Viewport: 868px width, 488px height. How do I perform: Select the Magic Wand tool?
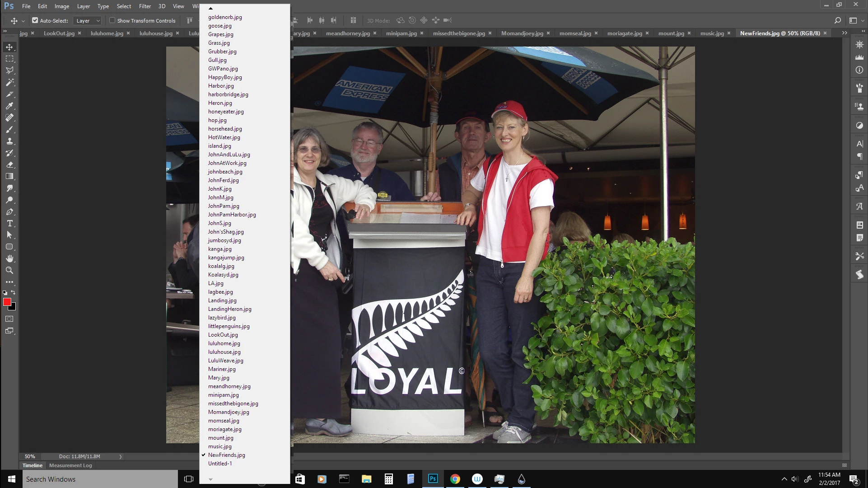point(9,82)
